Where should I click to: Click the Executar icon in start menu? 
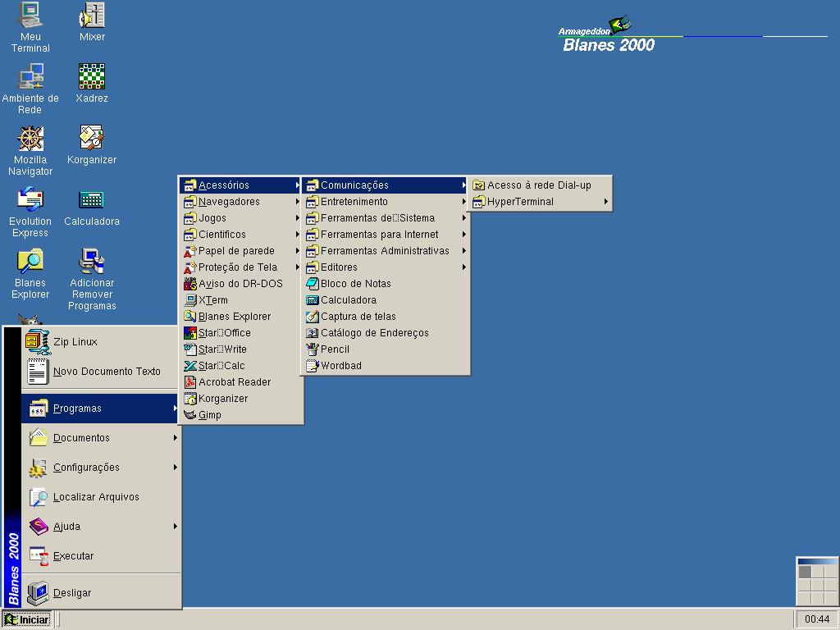[39, 556]
